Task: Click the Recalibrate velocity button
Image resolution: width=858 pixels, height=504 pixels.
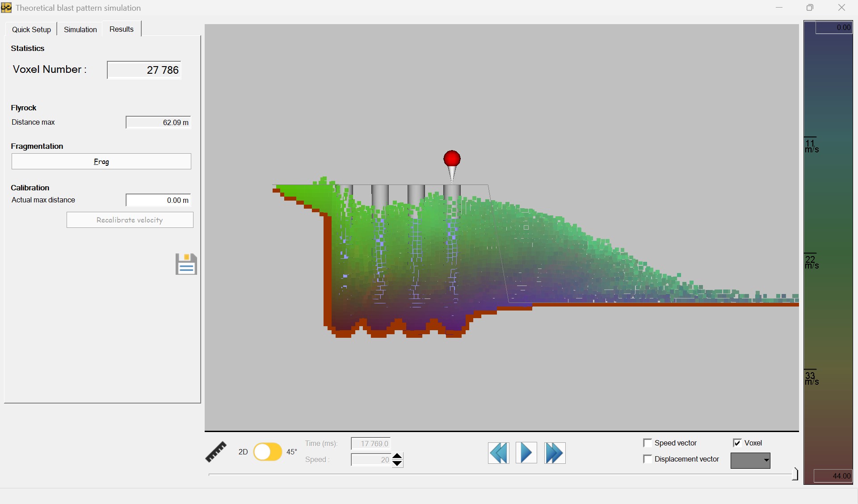Action: (130, 219)
